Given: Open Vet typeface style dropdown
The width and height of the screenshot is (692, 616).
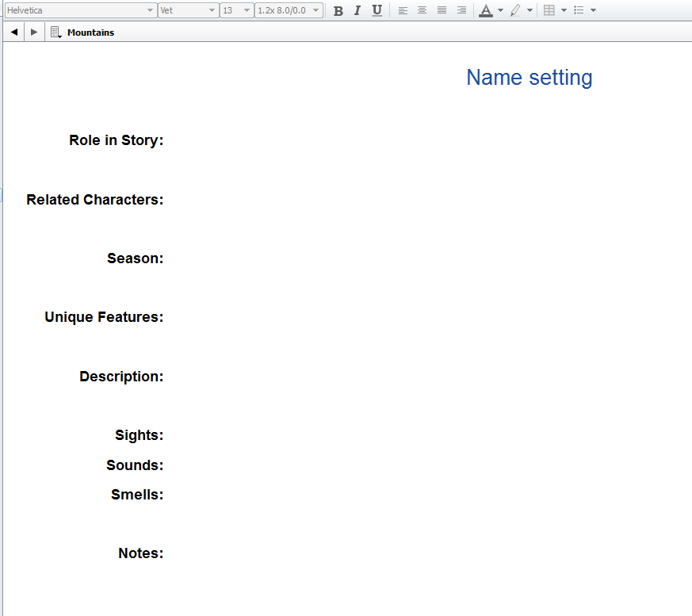Looking at the screenshot, I should click(x=189, y=10).
